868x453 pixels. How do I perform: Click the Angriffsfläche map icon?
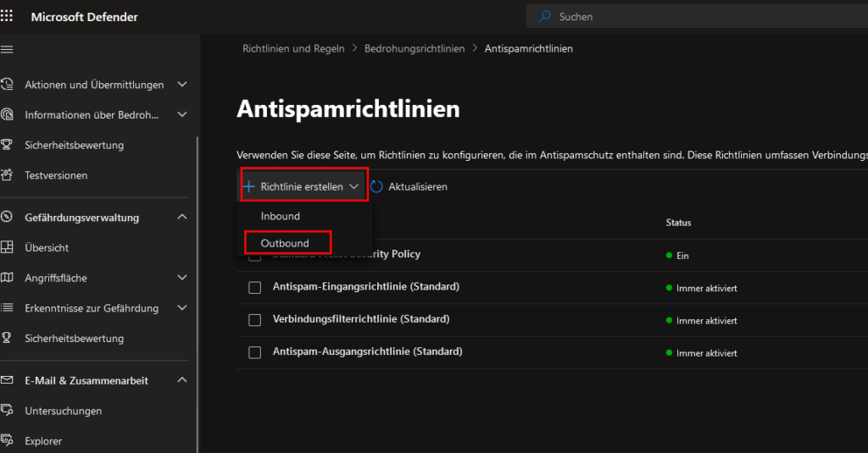pos(7,278)
